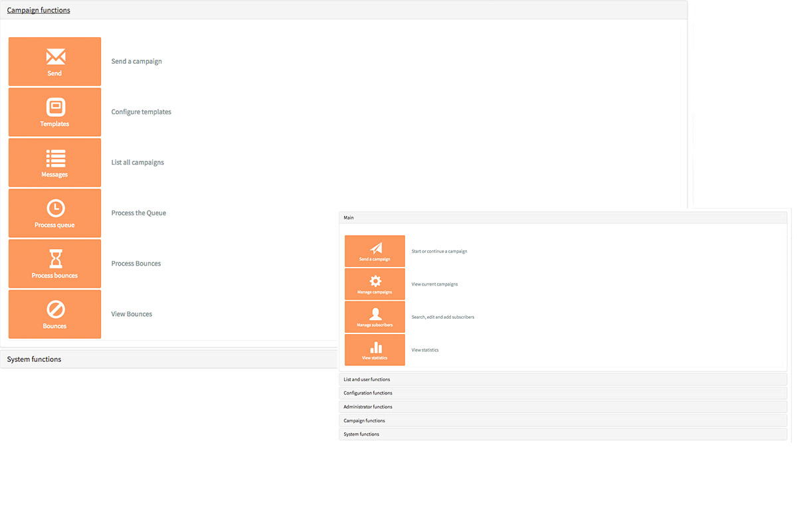Expand System functions in small panel
The image size is (797, 532).
[563, 434]
